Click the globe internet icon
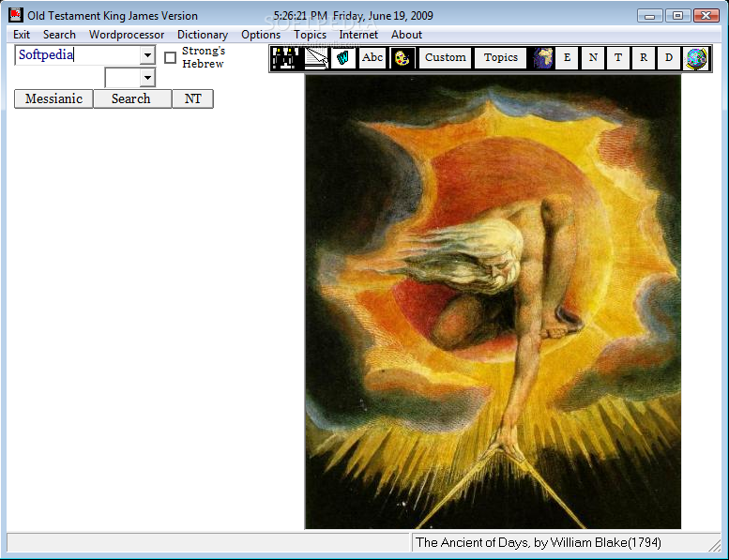The image size is (729, 560). click(x=696, y=58)
